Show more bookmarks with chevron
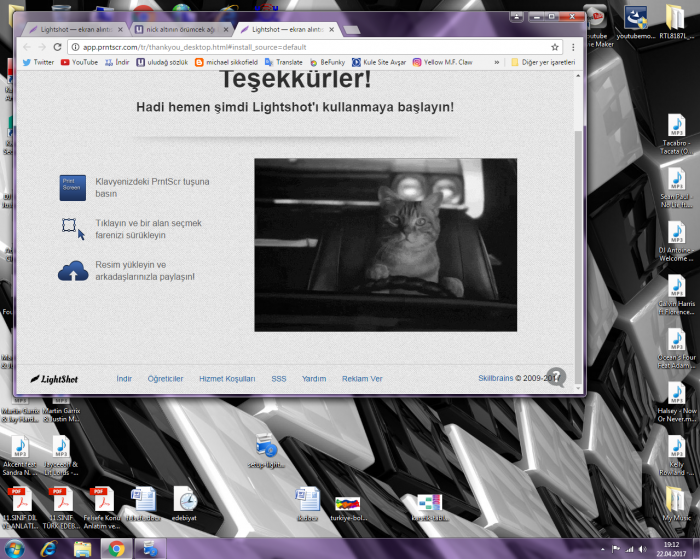This screenshot has width=700, height=559. pyautogui.click(x=496, y=62)
